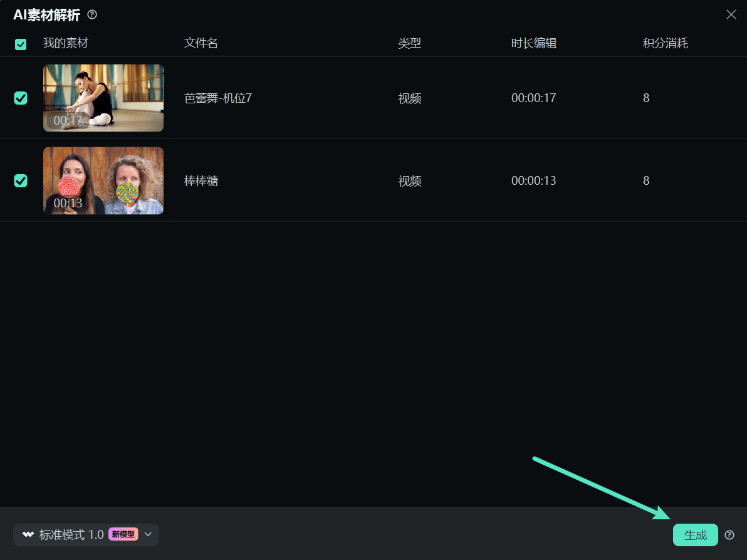Click the file name 棒棒糖

[x=201, y=181]
